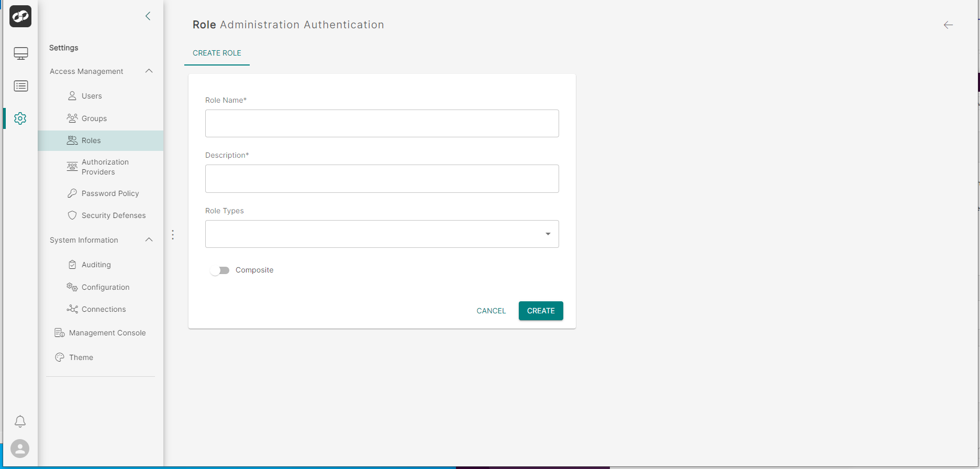Image resolution: width=980 pixels, height=469 pixels.
Task: Click the back arrow at top right
Action: pos(948,25)
